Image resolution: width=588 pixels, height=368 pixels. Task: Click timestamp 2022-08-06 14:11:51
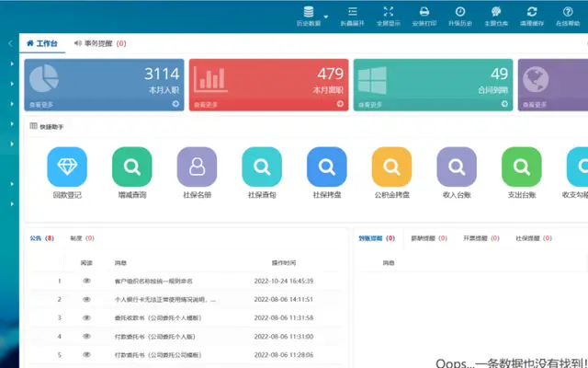pyautogui.click(x=284, y=299)
